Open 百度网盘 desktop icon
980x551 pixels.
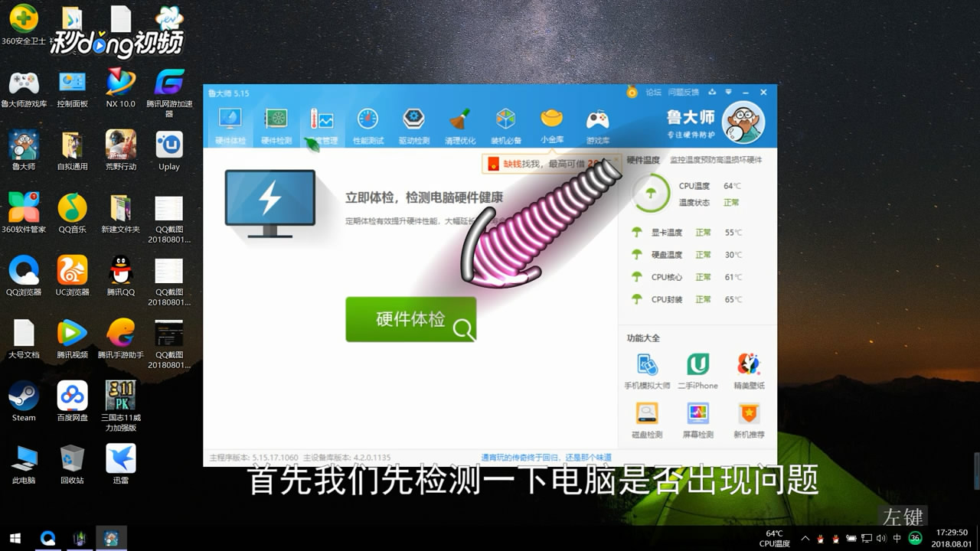(x=72, y=402)
